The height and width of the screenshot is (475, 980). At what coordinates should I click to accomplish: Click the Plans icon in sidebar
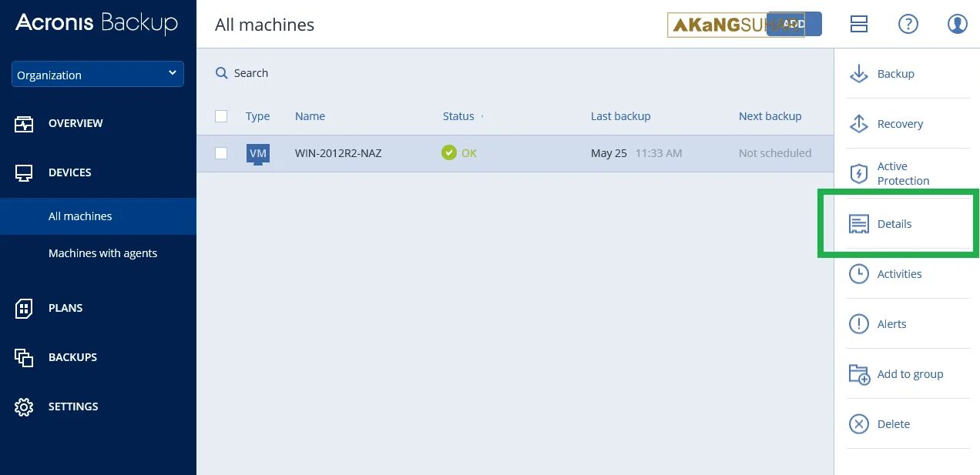[x=24, y=308]
